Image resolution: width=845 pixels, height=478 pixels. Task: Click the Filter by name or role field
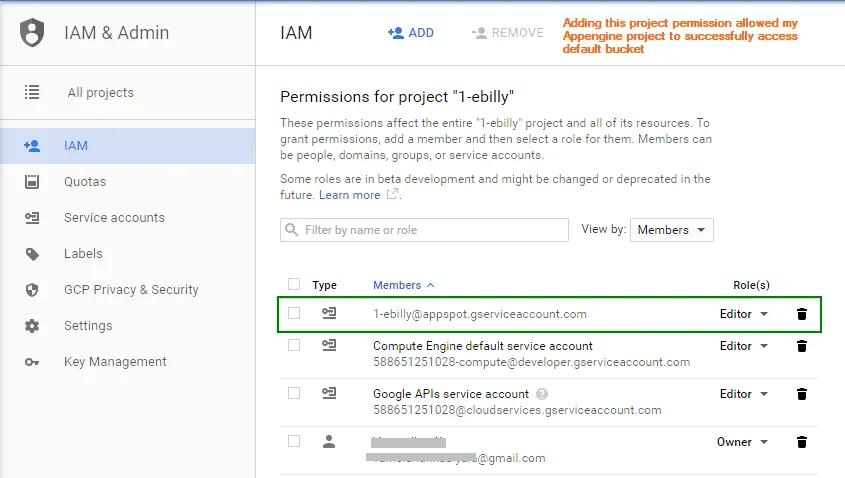[425, 230]
